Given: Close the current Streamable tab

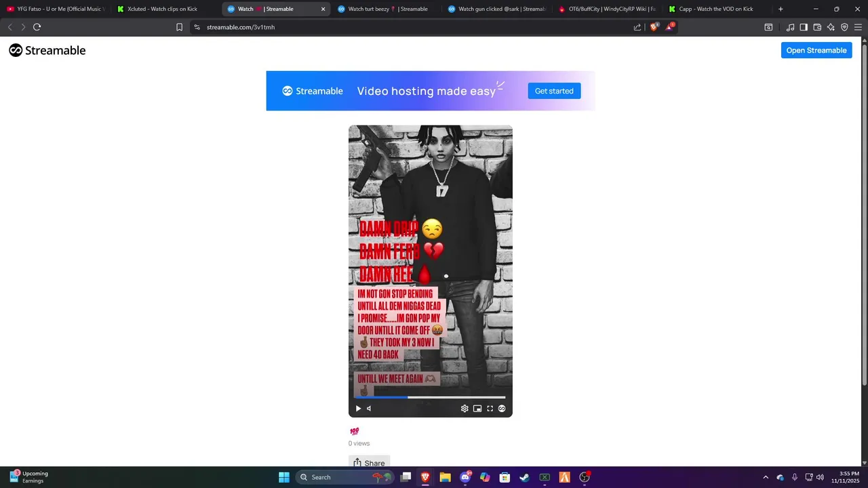Looking at the screenshot, I should tap(323, 9).
